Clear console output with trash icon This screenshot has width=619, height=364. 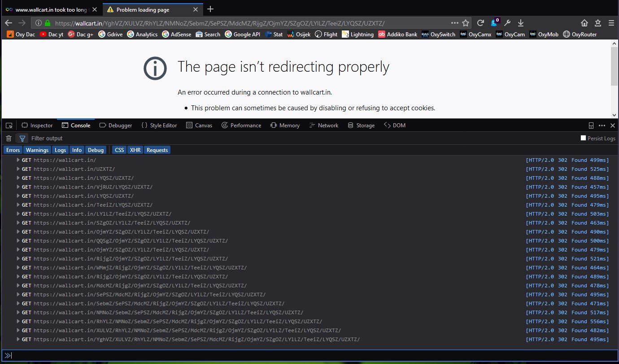(x=9, y=139)
